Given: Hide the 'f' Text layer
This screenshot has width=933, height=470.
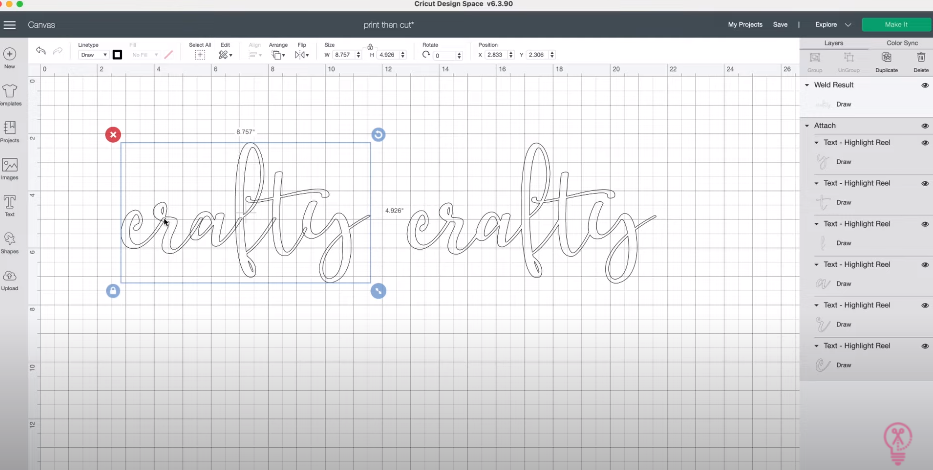Looking at the screenshot, I should 925,224.
